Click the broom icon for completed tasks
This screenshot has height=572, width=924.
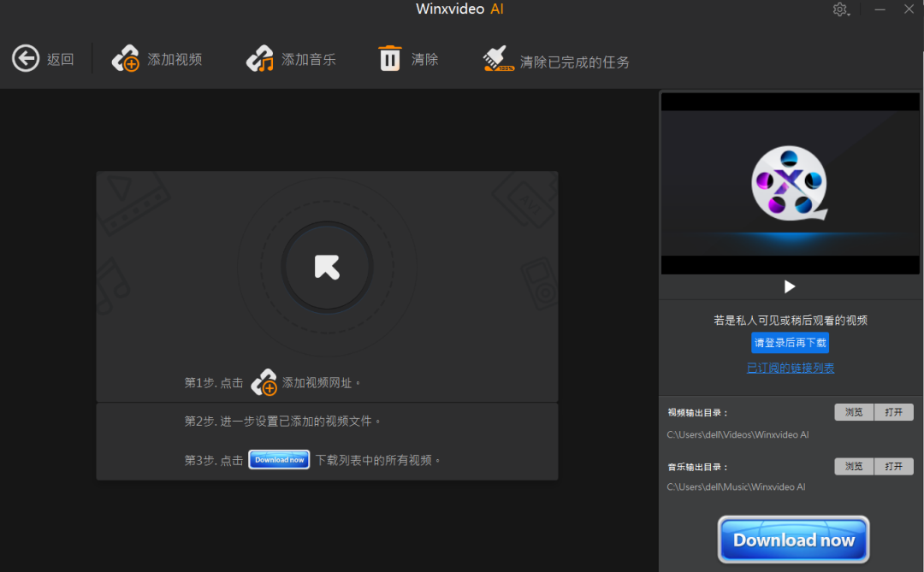(498, 58)
